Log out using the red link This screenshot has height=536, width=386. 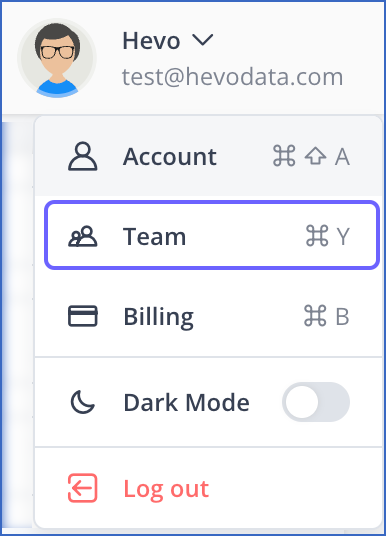coord(166,489)
